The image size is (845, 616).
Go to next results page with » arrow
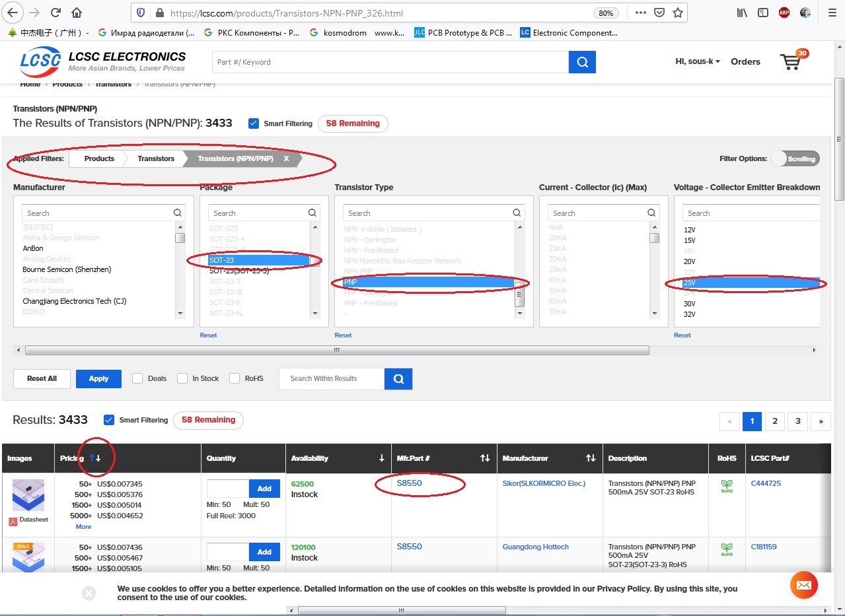[821, 421]
